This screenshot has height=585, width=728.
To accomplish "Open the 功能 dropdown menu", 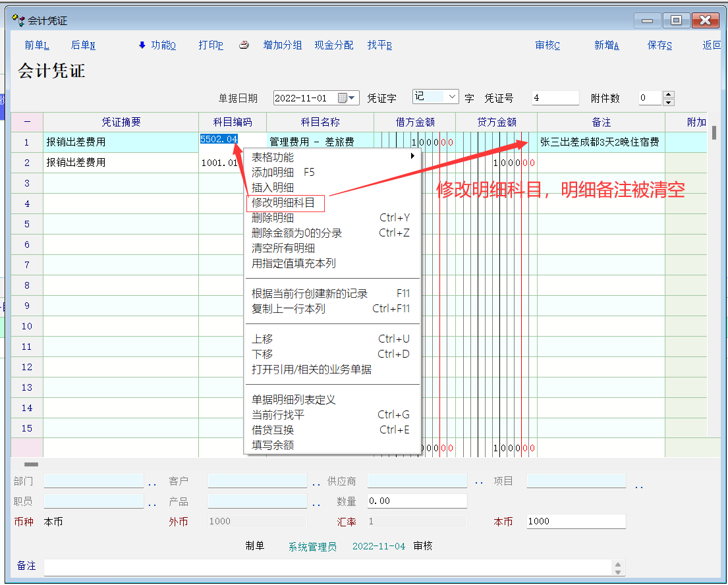I will click(x=157, y=45).
